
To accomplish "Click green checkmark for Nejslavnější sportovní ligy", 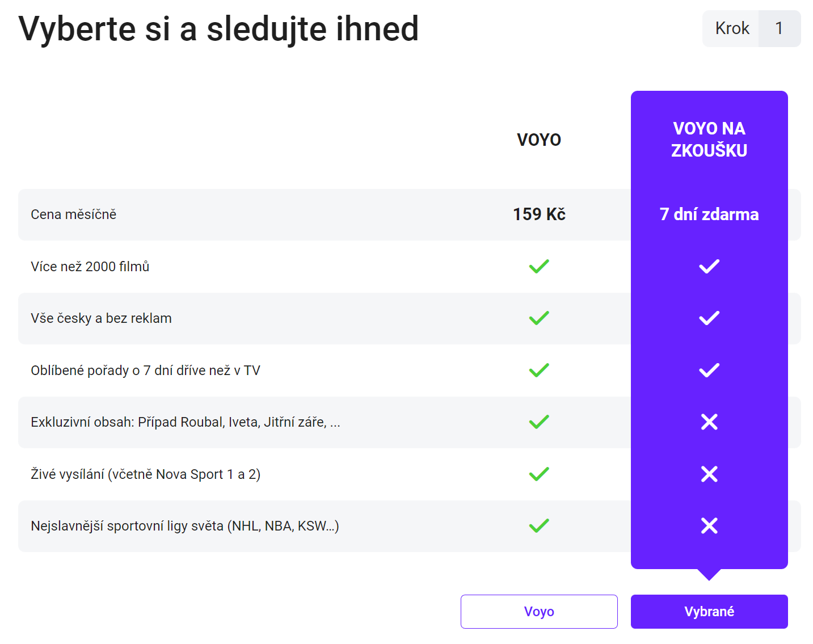I will (538, 525).
